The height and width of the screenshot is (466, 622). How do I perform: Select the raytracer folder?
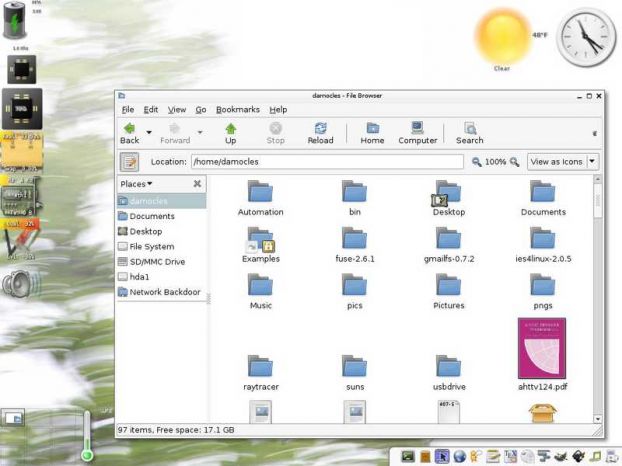(x=260, y=373)
